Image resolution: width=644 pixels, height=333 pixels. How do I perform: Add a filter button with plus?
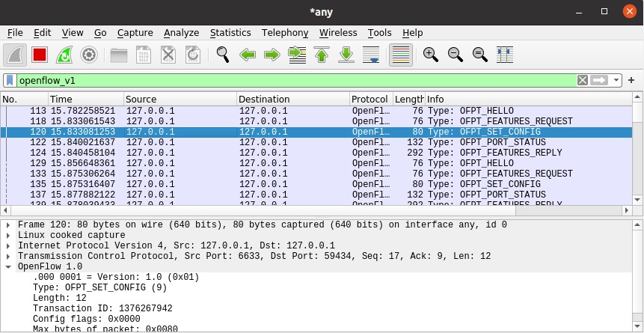click(631, 80)
